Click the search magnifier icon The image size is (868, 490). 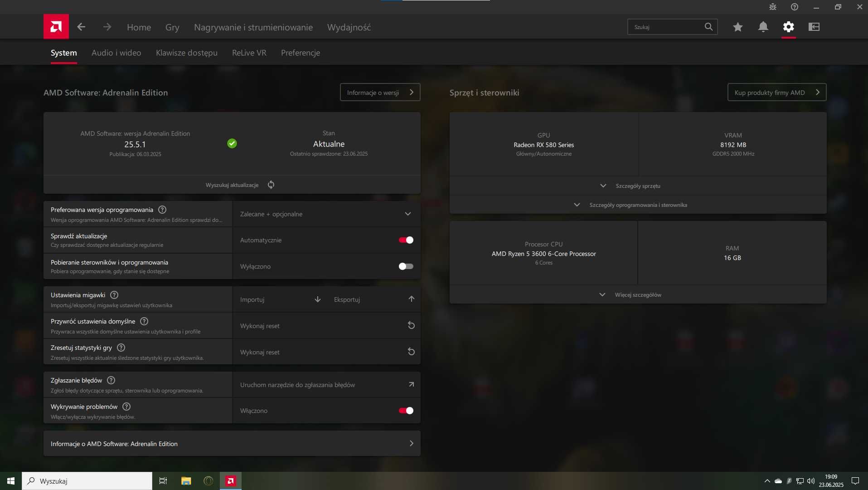pyautogui.click(x=708, y=27)
